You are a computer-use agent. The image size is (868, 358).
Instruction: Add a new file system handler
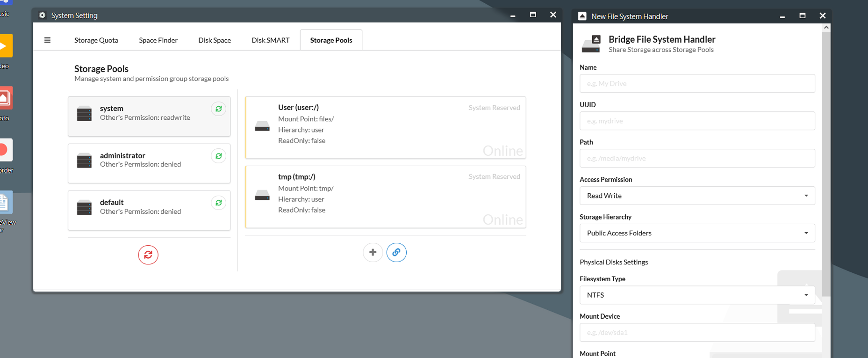(x=373, y=252)
